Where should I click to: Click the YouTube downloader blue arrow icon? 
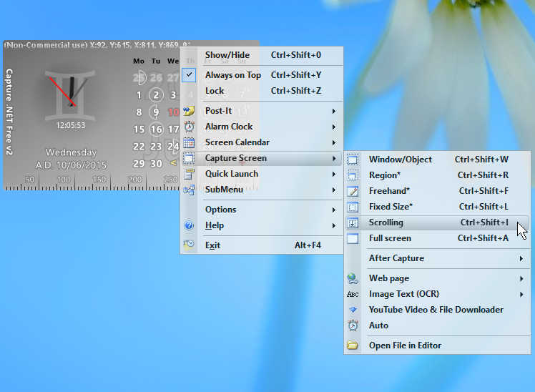coord(353,310)
